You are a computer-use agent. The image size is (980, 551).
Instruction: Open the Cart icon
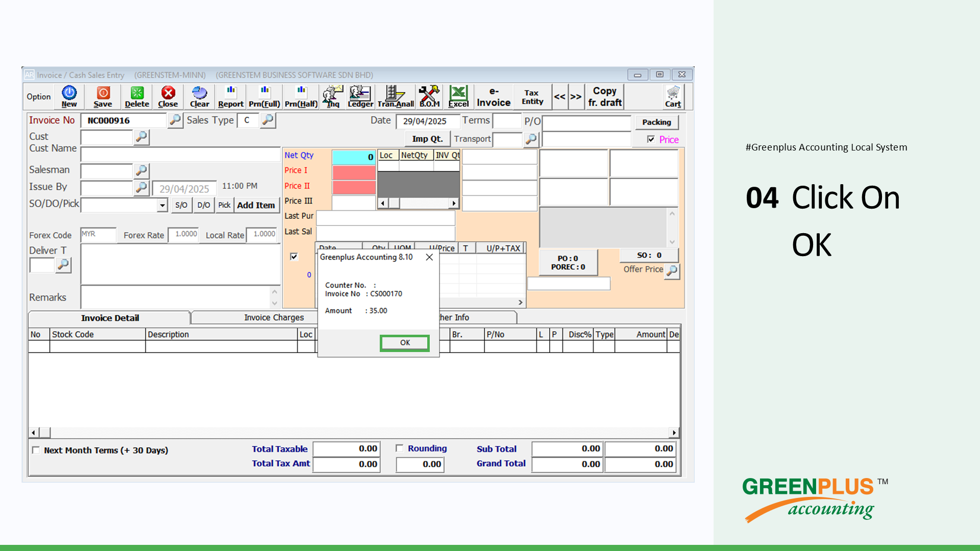(x=673, y=96)
